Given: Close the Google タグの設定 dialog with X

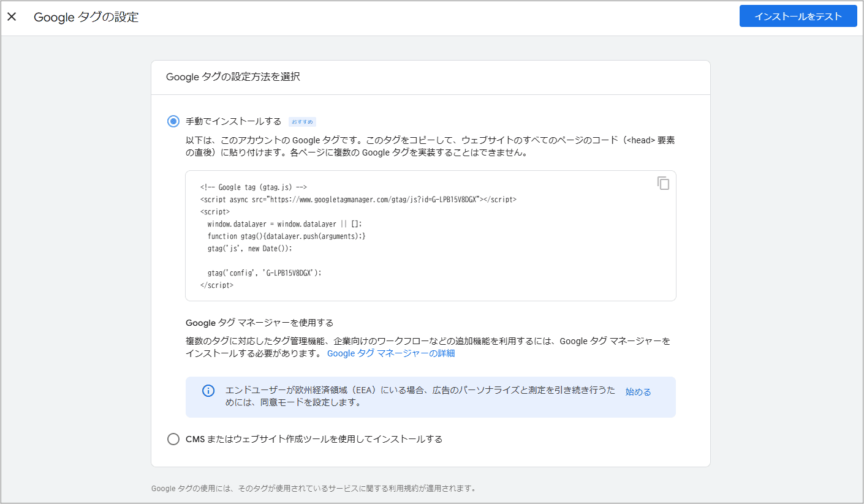Looking at the screenshot, I should pyautogui.click(x=12, y=17).
